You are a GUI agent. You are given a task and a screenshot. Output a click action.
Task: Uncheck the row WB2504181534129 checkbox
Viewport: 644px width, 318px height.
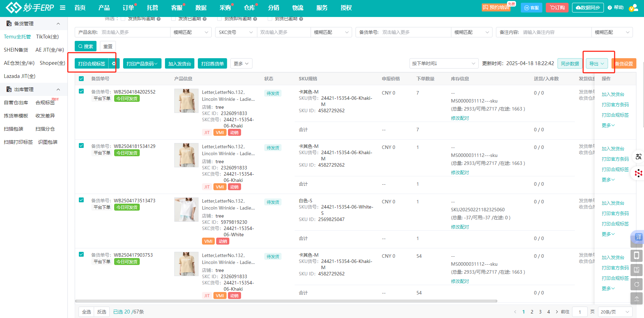coord(81,145)
